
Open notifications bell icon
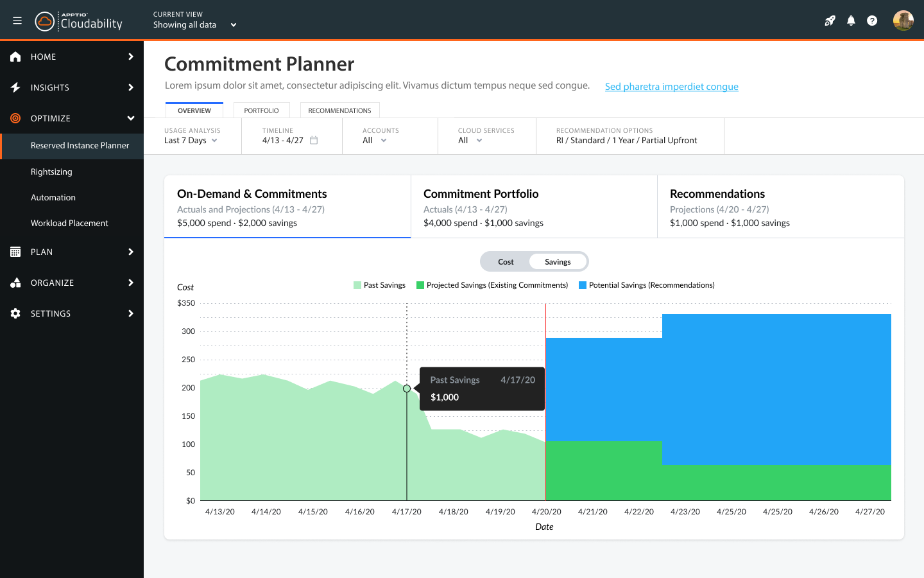(x=851, y=21)
